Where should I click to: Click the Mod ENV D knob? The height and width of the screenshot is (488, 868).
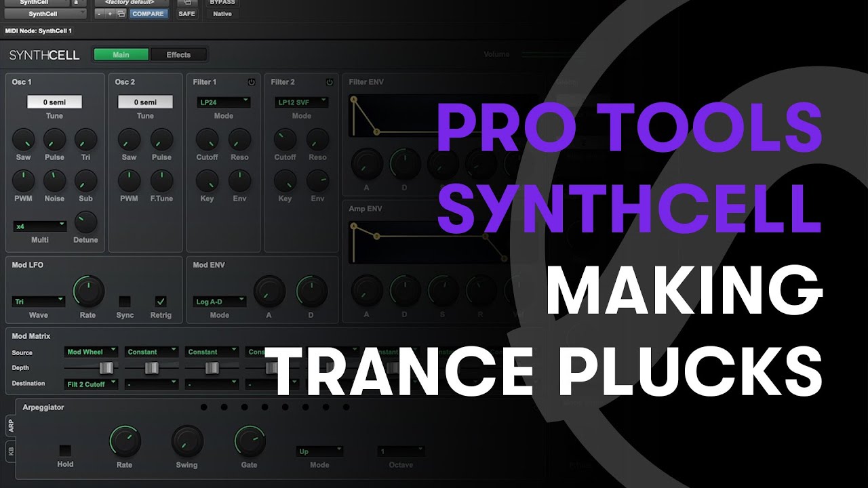tap(312, 291)
